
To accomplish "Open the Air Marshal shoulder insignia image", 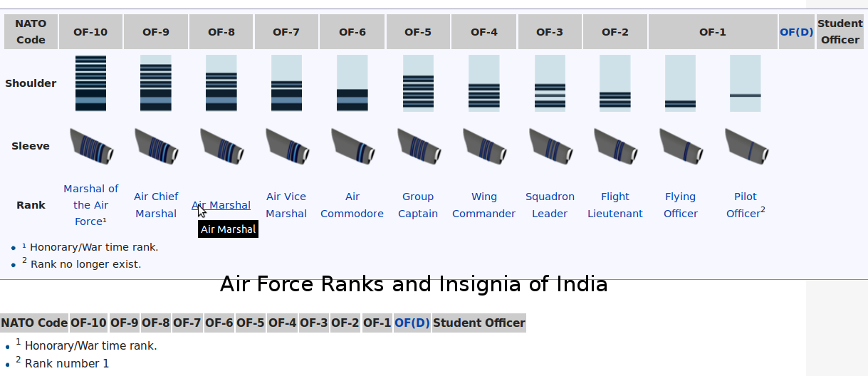I will [221, 83].
